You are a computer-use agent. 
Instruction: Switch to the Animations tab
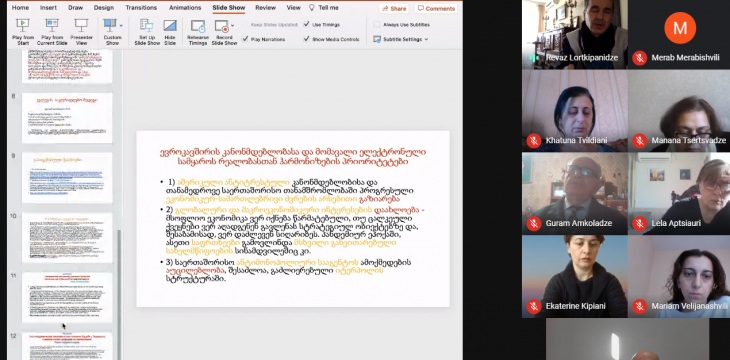click(185, 8)
